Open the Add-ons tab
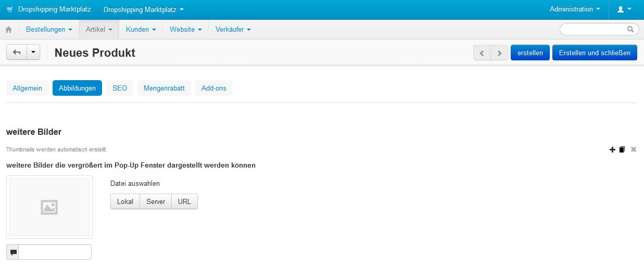 (214, 88)
